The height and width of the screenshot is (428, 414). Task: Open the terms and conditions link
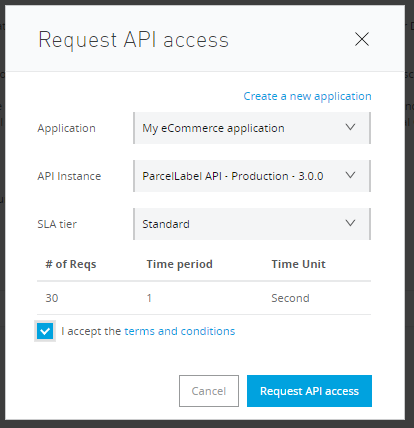coord(180,331)
